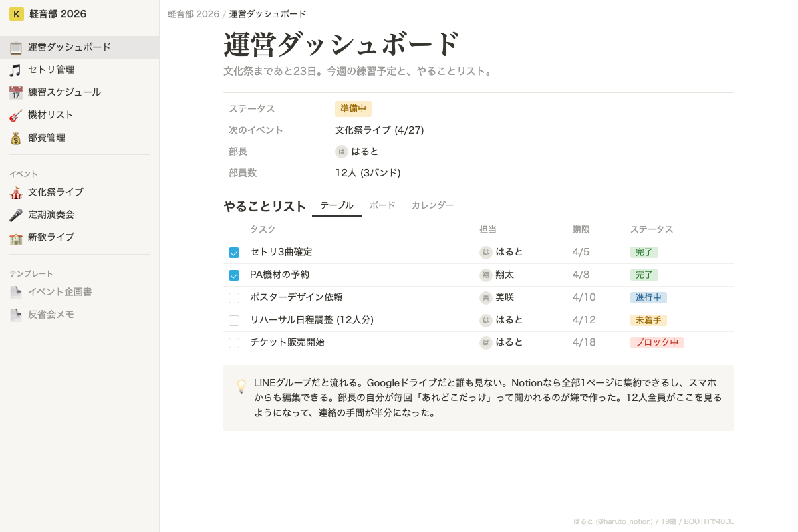This screenshot has height=532, width=798.
Task: Open the ブロック中 status for チケット販売開始
Action: click(x=656, y=342)
